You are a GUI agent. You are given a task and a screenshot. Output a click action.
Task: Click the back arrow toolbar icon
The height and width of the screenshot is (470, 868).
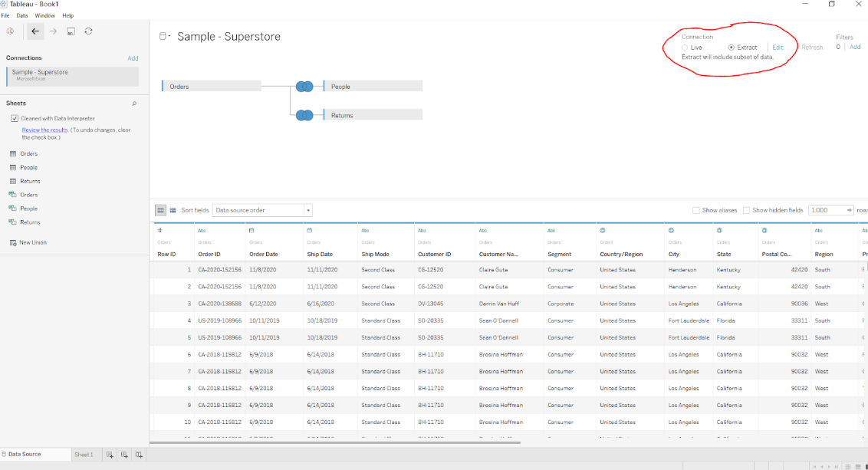[35, 31]
